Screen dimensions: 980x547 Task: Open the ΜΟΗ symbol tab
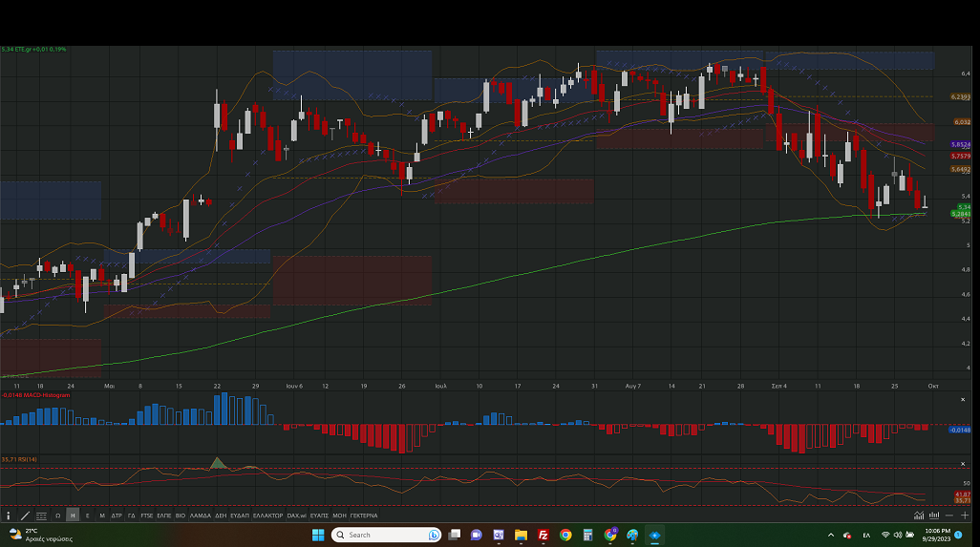pos(339,515)
